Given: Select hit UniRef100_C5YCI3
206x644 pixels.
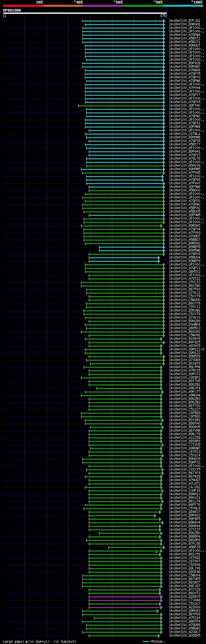Looking at the screenshot, I should [x=185, y=282].
